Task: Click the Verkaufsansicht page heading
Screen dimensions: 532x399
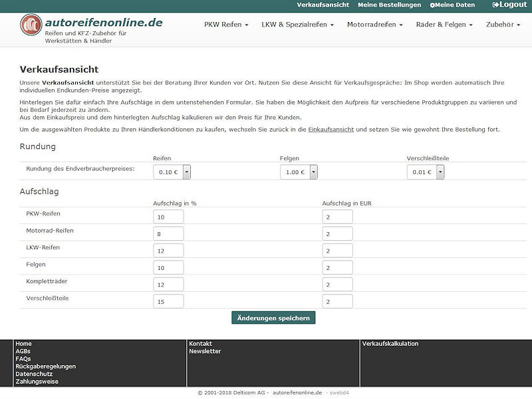Action: click(x=59, y=69)
